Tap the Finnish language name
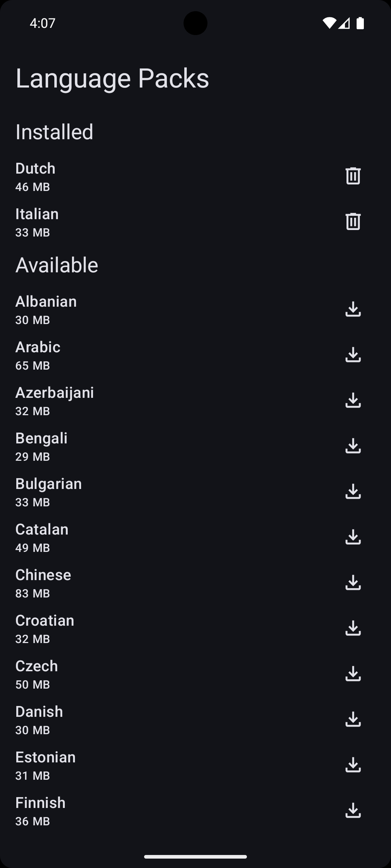 click(x=40, y=803)
